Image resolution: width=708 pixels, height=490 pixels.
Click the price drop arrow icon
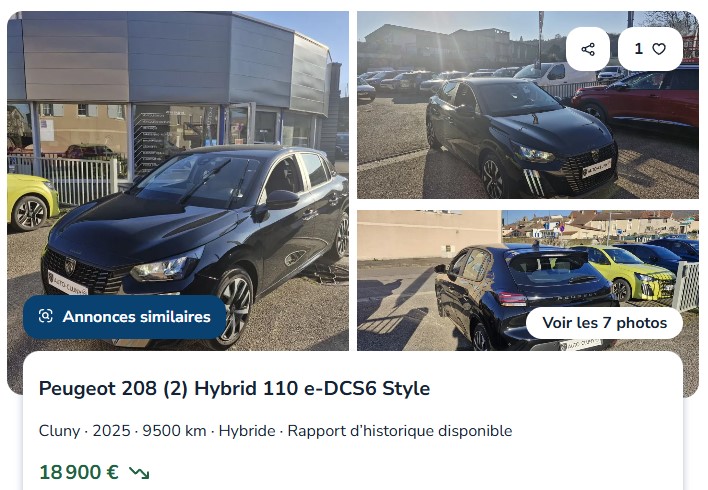139,473
